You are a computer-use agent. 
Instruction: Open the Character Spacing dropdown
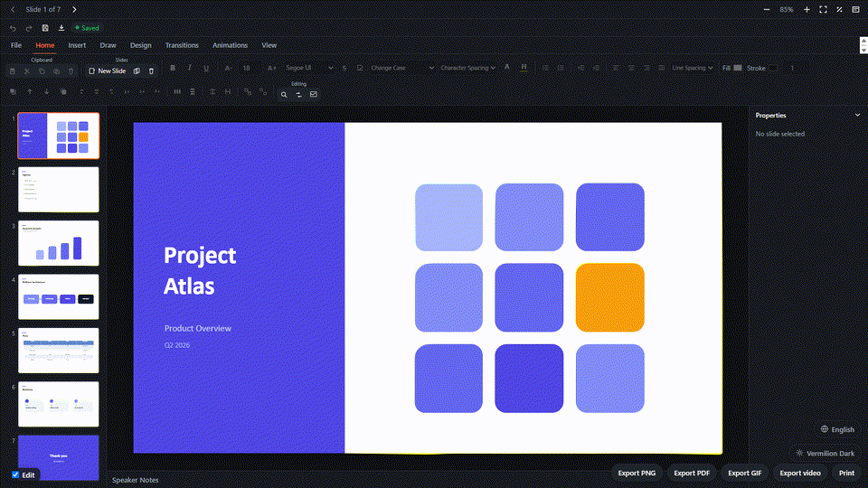(x=467, y=68)
